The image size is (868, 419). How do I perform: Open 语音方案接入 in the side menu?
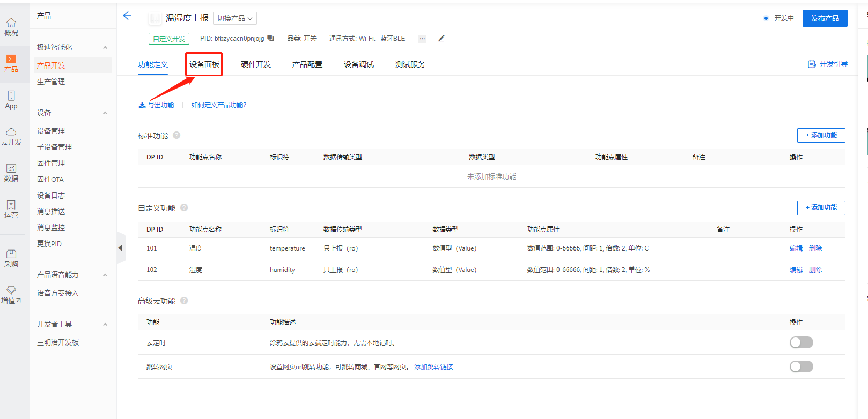tap(58, 293)
